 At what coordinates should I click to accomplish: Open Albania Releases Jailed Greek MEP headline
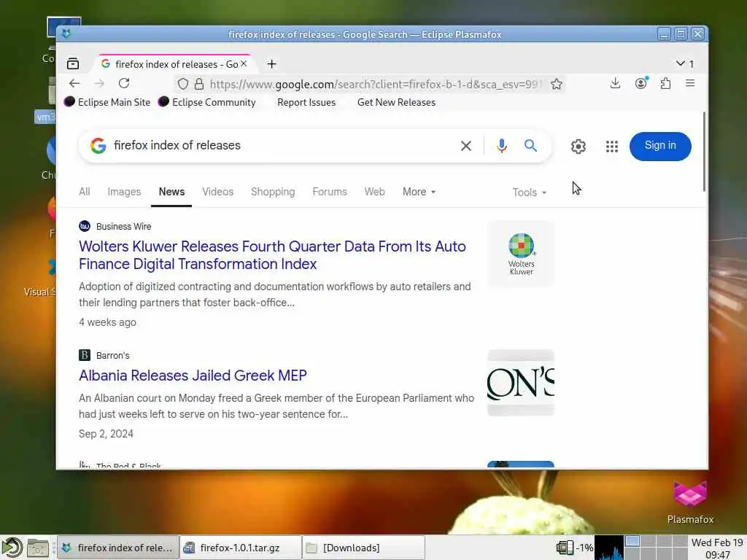point(193,376)
